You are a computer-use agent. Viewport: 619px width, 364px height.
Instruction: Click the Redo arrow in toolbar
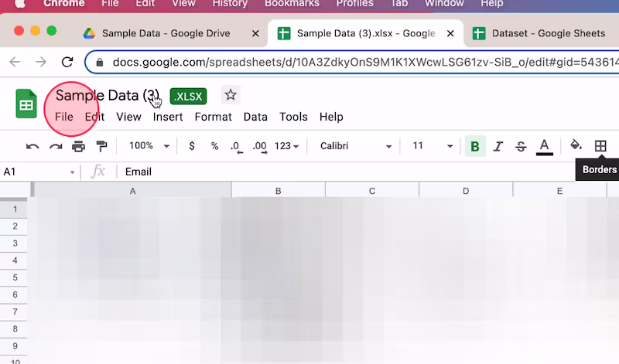click(x=56, y=147)
